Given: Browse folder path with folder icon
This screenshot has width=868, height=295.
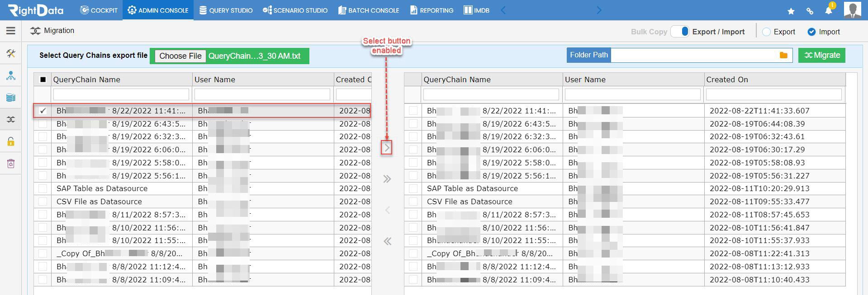Looking at the screenshot, I should 783,55.
